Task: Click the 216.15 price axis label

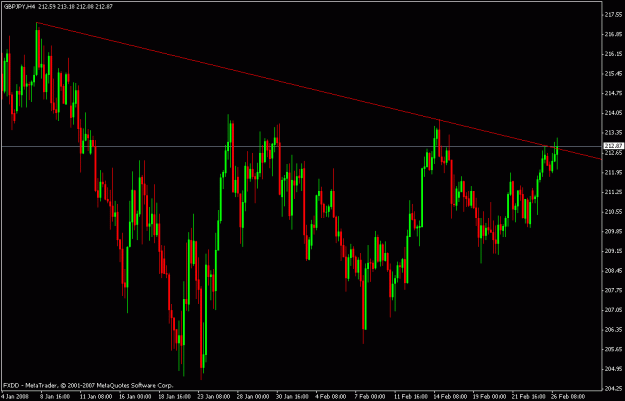Action: [614, 54]
